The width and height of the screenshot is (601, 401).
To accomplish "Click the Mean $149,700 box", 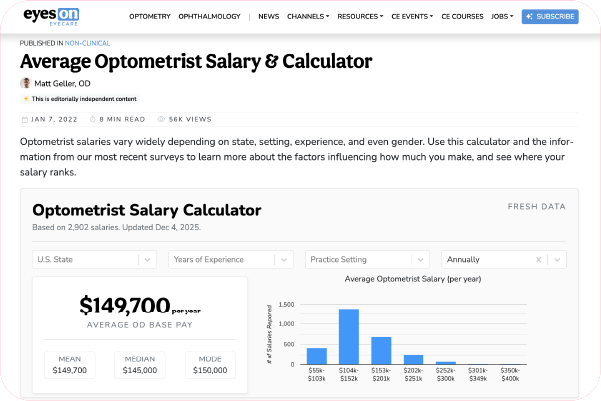I will tap(70, 365).
